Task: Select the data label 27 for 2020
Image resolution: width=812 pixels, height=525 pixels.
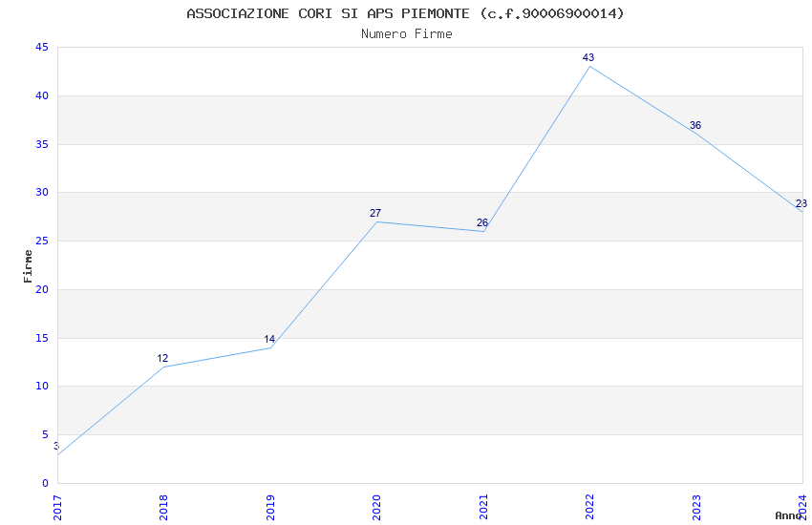Action: coord(375,213)
